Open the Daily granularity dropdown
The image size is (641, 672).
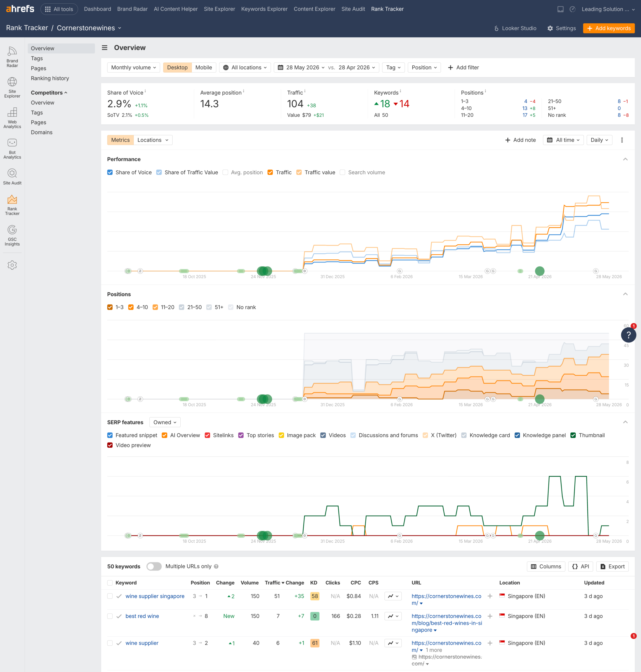pos(599,140)
